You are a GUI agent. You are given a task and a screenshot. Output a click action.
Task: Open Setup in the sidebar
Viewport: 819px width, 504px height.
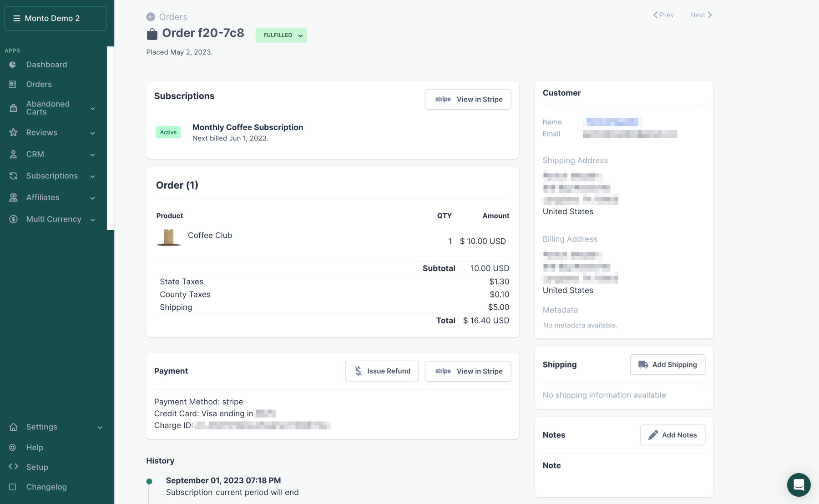point(37,467)
